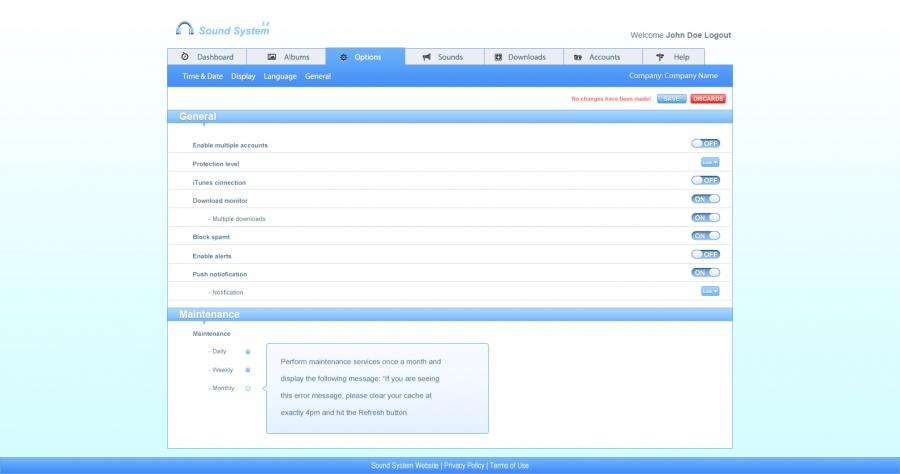Select the Daily maintenance radio button
Screen dimensions: 900x474
tap(248, 352)
